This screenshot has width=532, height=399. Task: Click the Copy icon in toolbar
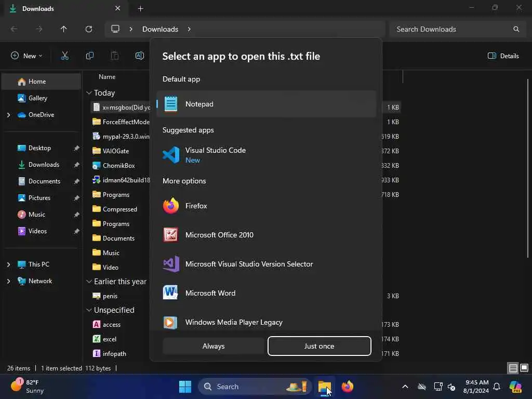pos(89,56)
